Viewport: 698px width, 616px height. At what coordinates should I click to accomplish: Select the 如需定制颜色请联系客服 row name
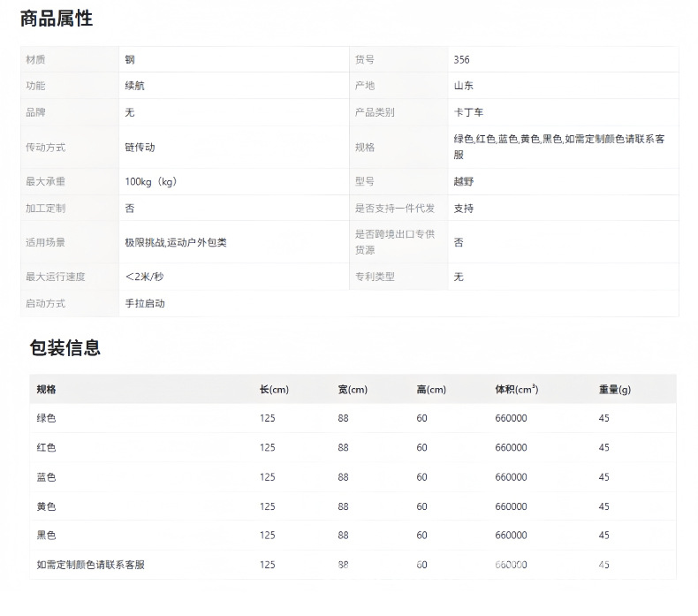pos(90,565)
